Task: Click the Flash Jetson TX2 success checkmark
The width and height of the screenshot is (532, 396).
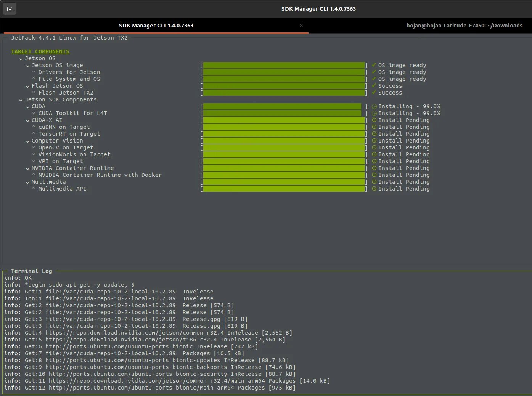Action: point(374,93)
